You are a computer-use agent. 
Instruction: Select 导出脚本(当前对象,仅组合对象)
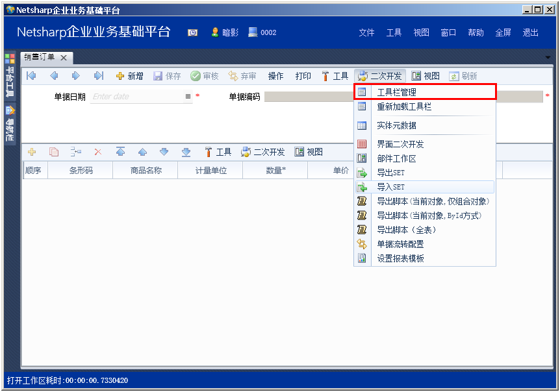click(x=425, y=201)
